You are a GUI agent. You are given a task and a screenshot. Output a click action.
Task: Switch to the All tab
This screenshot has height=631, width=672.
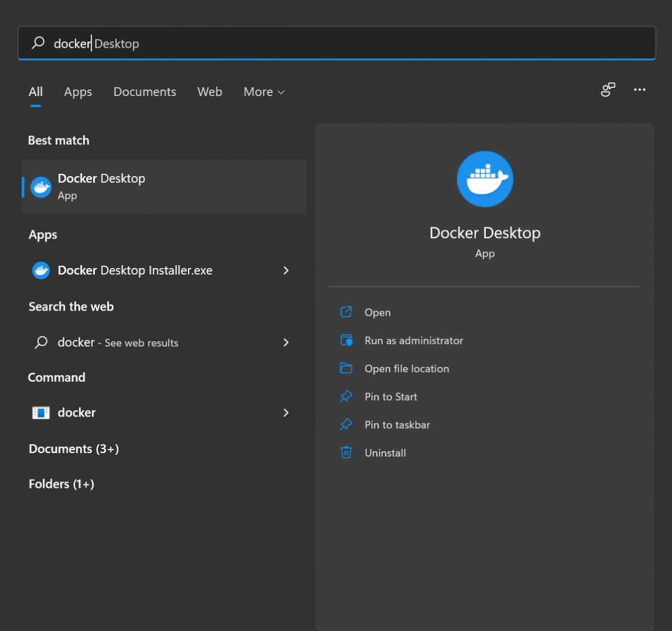click(x=35, y=92)
